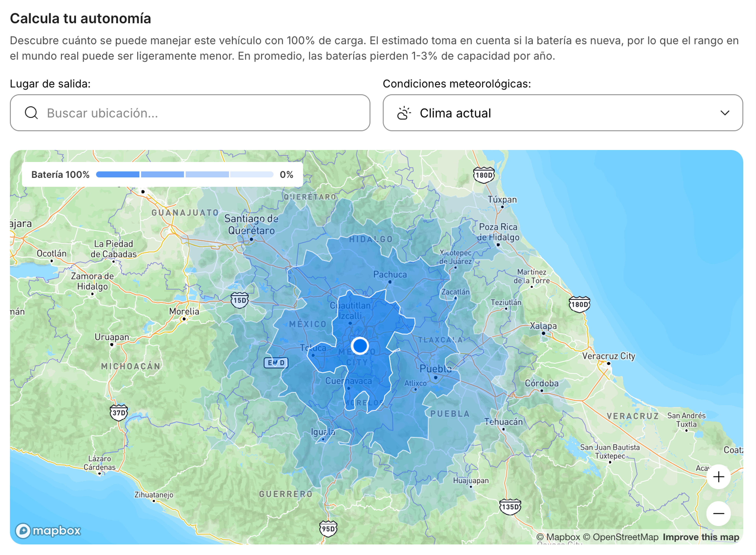Screen dimensions: 756x555
Task: Click the blue start location marker
Action: coord(360,346)
